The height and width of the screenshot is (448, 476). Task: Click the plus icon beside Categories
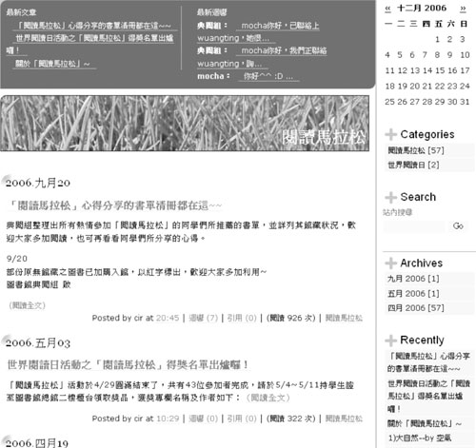pos(390,134)
